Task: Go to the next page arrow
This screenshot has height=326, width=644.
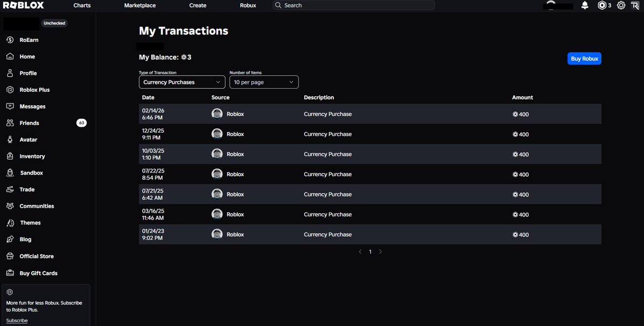Action: (380, 252)
